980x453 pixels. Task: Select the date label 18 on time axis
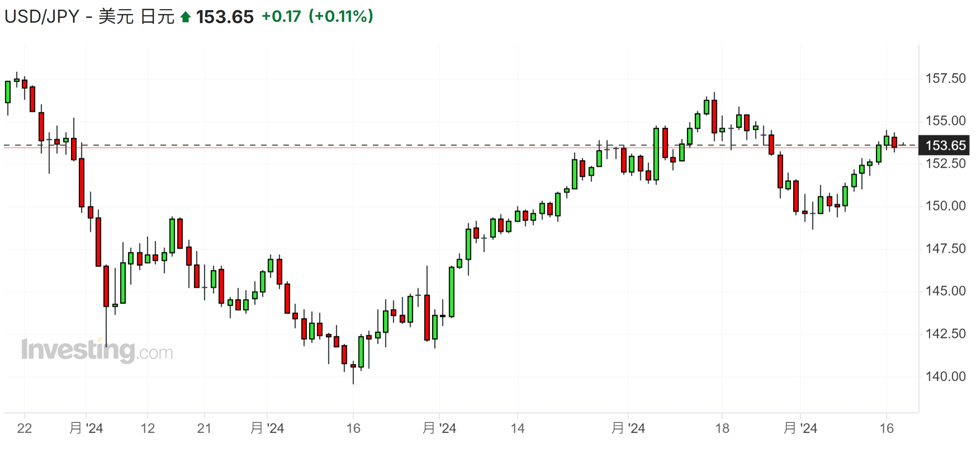(722, 429)
